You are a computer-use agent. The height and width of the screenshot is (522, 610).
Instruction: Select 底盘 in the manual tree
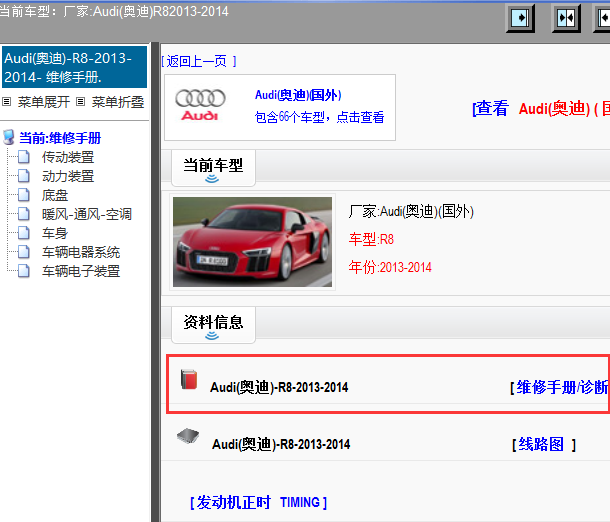(x=55, y=195)
